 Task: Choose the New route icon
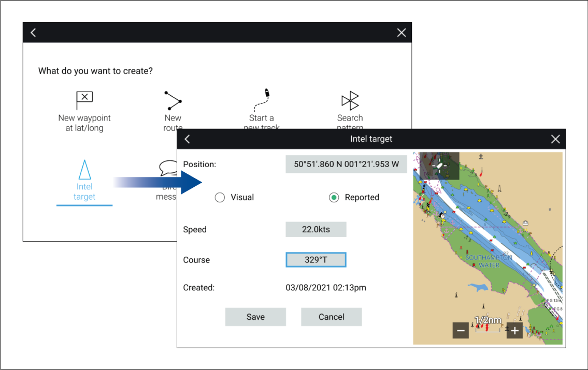pos(173,100)
